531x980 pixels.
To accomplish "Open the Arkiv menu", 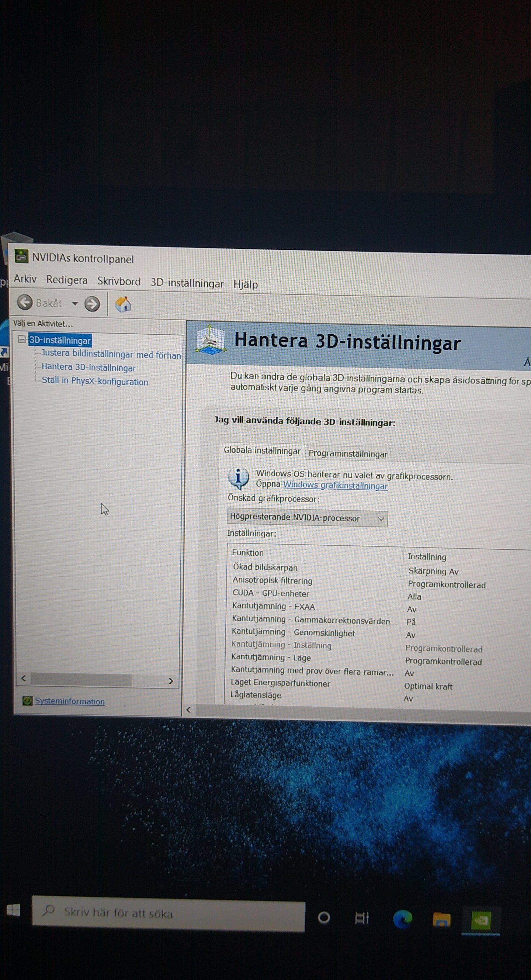I will pos(25,279).
